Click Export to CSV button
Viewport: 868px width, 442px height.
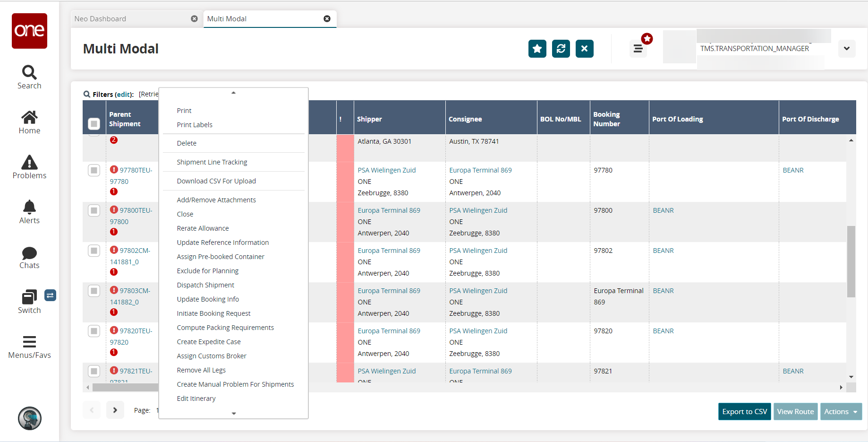744,412
